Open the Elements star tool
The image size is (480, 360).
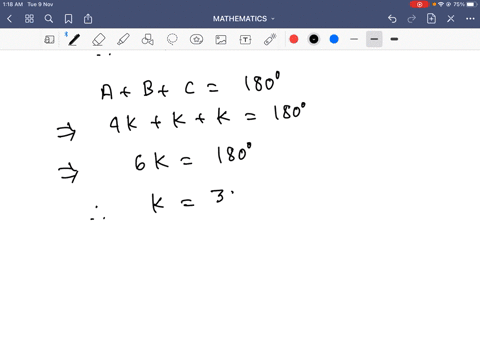(x=196, y=39)
